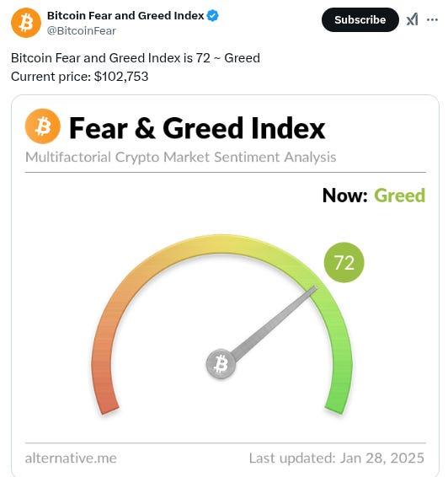
Task: Click the orange Bitcoin logo in the image
Action: point(43,126)
